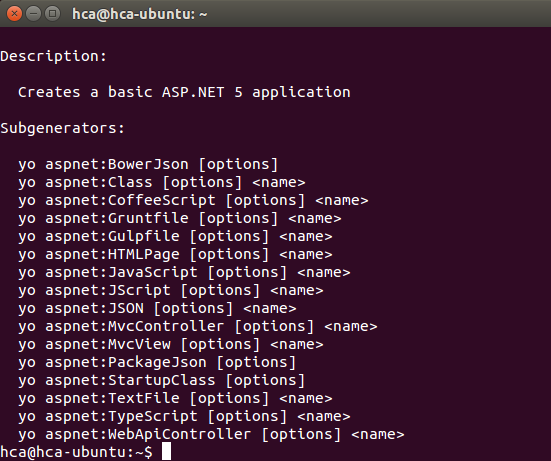Click the aspnet:MvcController subgenerator line

[x=197, y=326]
